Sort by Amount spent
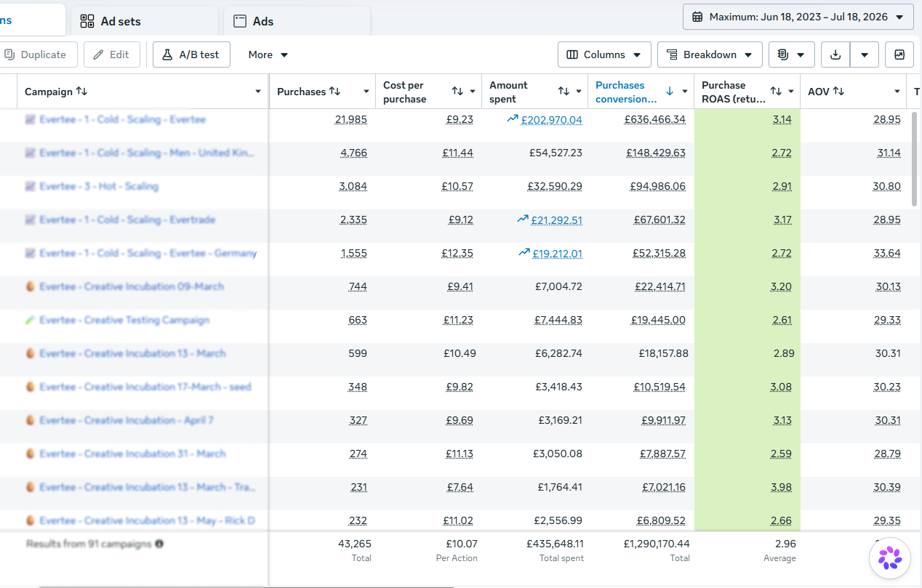922x588 pixels. tap(564, 92)
